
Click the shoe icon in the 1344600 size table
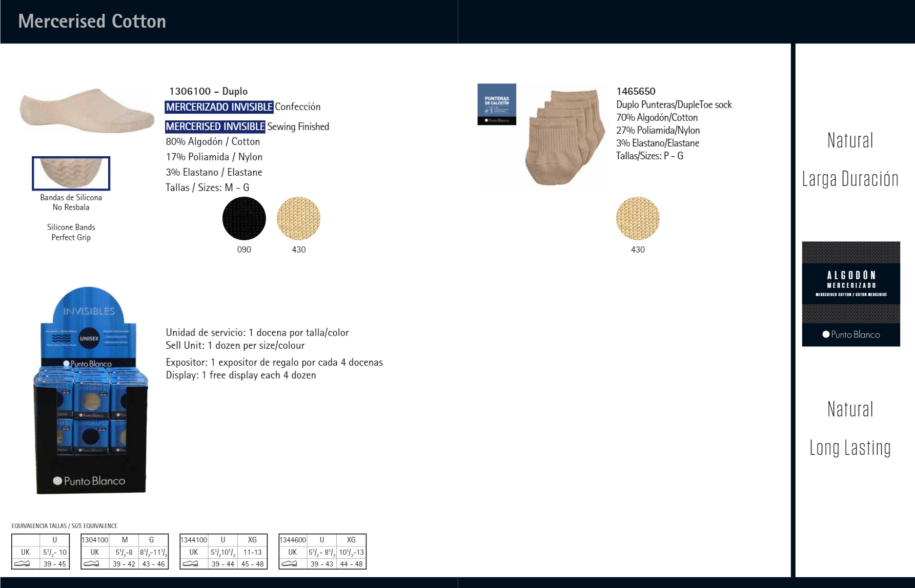[x=289, y=563]
